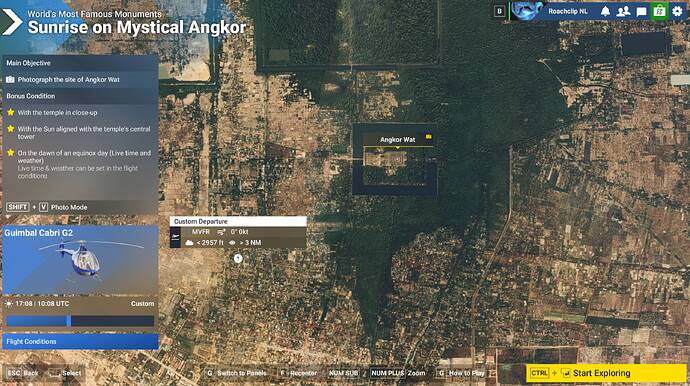Click the MVFR text
Image resolution: width=690 pixels, height=386 pixels.
click(x=201, y=232)
